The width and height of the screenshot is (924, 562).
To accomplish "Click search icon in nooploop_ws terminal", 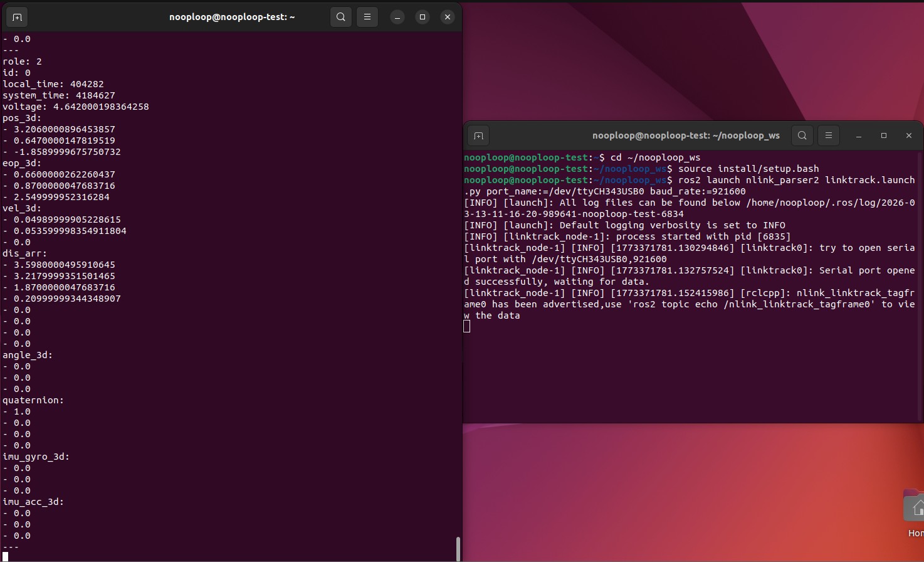I will pos(802,135).
